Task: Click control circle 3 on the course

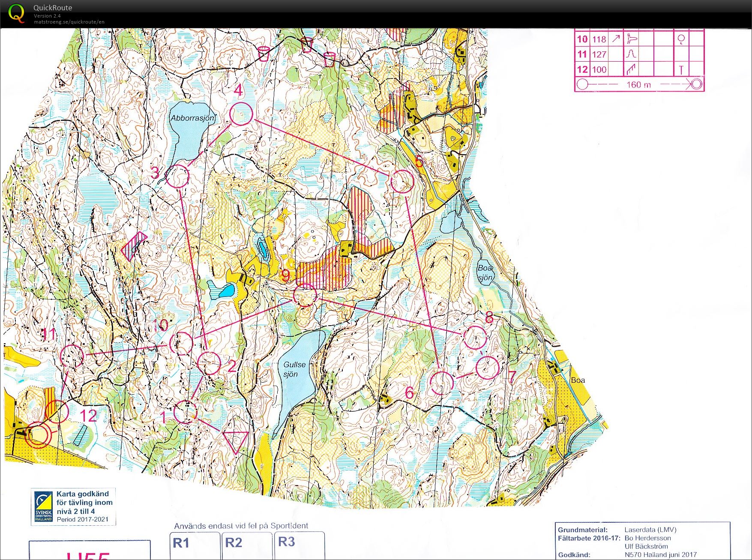Action: click(x=177, y=176)
